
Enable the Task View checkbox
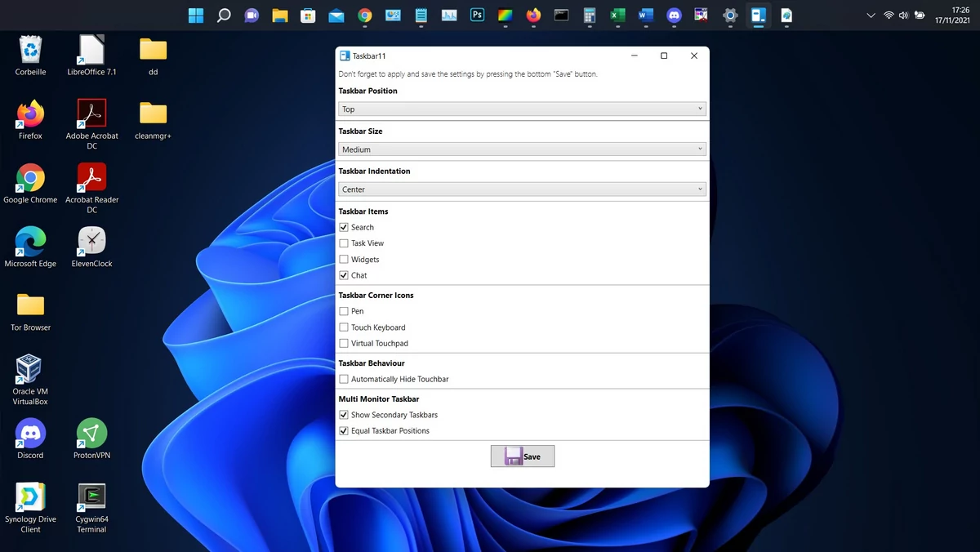click(x=344, y=243)
